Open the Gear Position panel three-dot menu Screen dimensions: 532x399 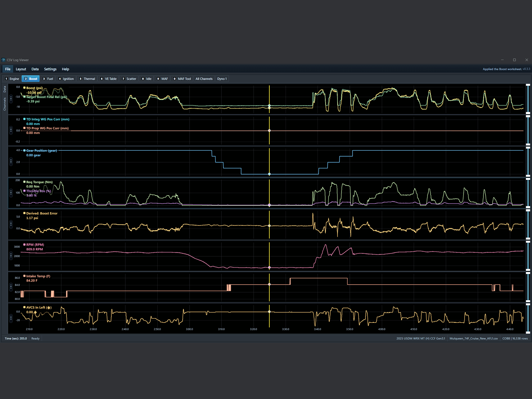coord(11,161)
